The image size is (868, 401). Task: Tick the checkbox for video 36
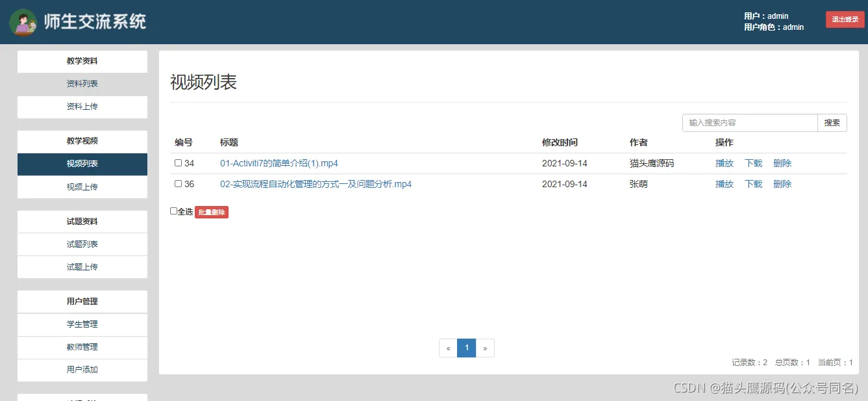178,184
